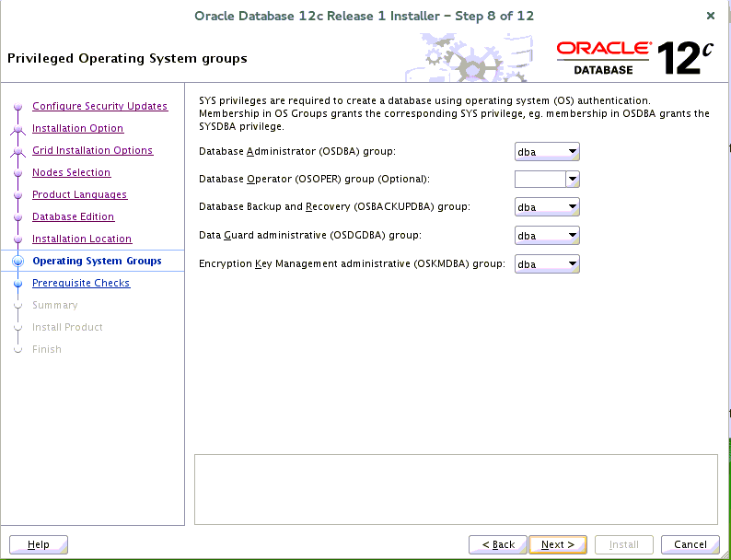Click the Prerequisite Checks step bullet icon
This screenshot has height=560, width=731.
point(17,283)
